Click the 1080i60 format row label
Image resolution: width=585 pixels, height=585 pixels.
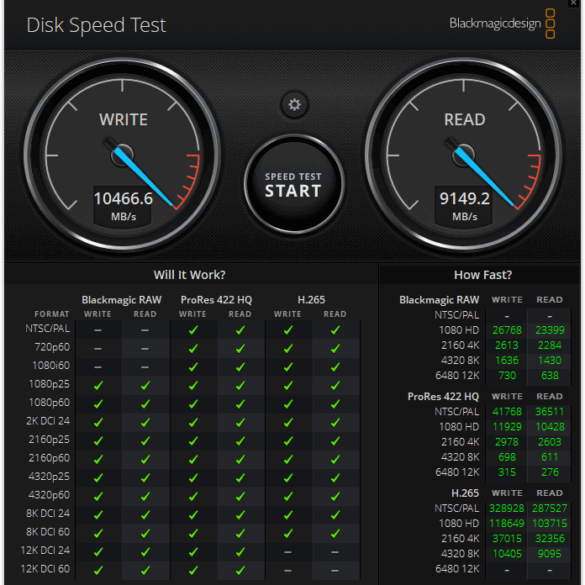coord(51,365)
